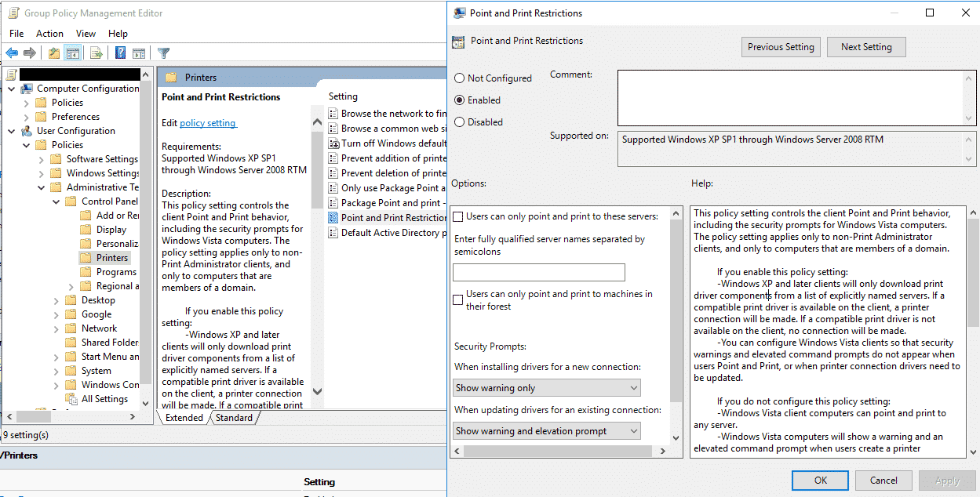Open the Action menu
This screenshot has width=980, height=497.
[49, 34]
